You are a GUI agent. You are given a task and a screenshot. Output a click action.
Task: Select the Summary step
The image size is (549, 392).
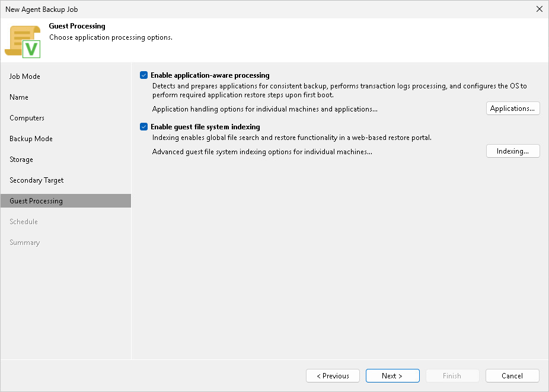click(x=24, y=243)
